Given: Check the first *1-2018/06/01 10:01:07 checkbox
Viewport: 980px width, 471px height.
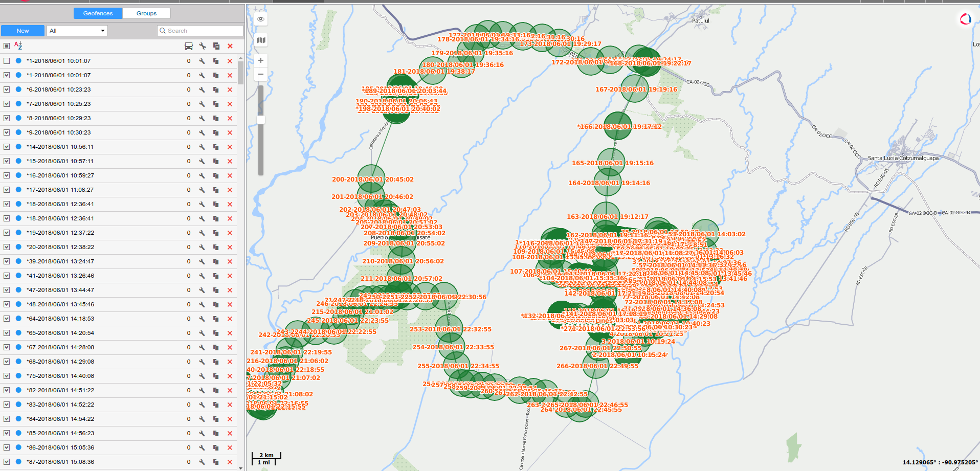Looking at the screenshot, I should click(x=7, y=61).
